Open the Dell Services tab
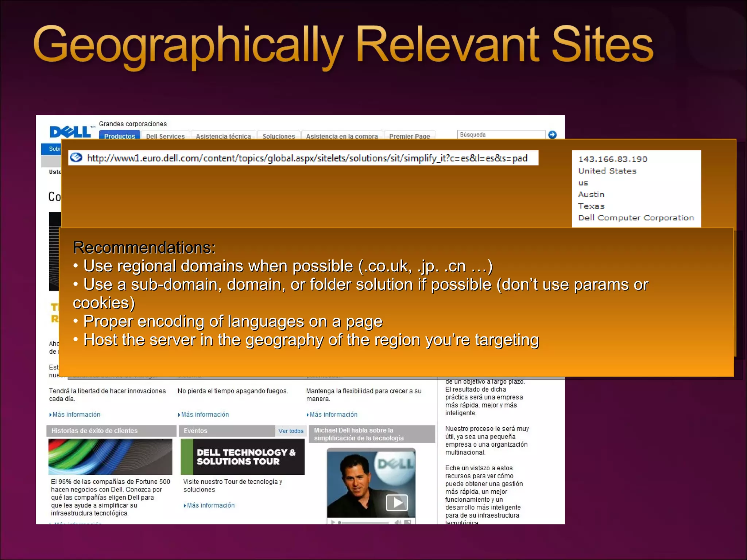 pos(165,135)
